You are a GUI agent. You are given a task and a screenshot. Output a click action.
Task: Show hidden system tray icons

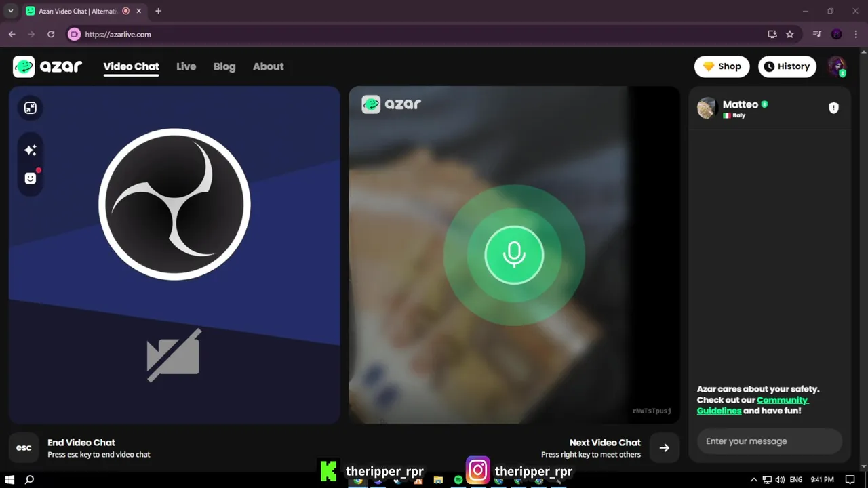(x=753, y=479)
